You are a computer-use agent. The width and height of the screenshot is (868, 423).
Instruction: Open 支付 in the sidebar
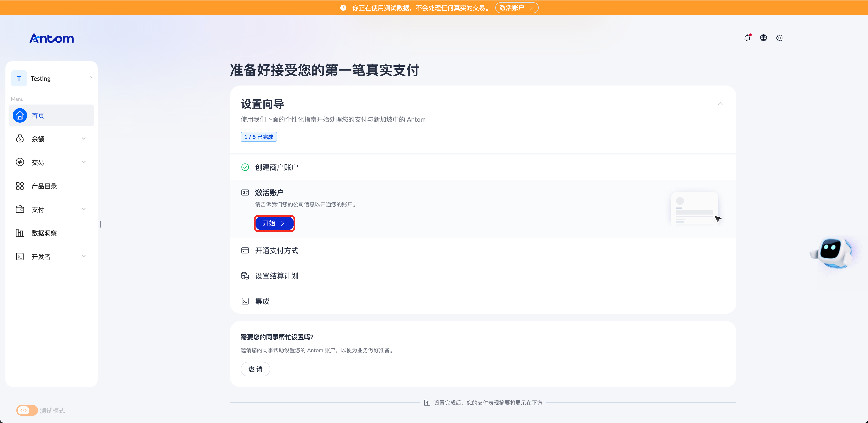[x=52, y=209]
